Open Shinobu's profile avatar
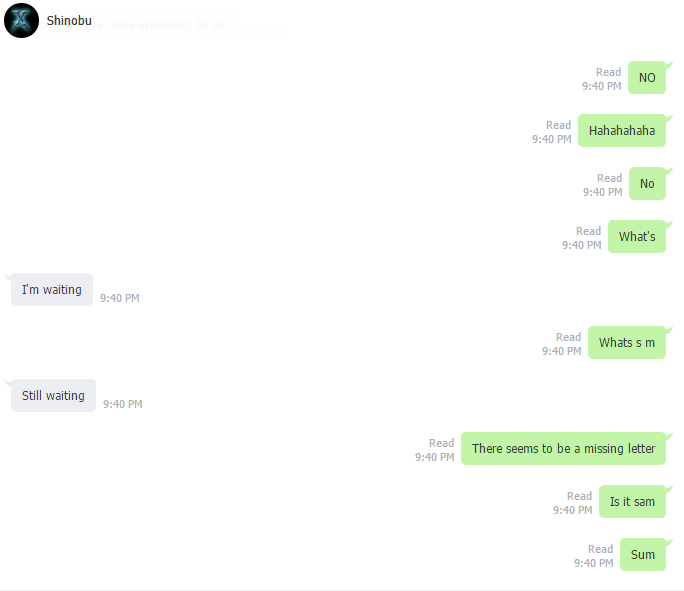 point(21,20)
